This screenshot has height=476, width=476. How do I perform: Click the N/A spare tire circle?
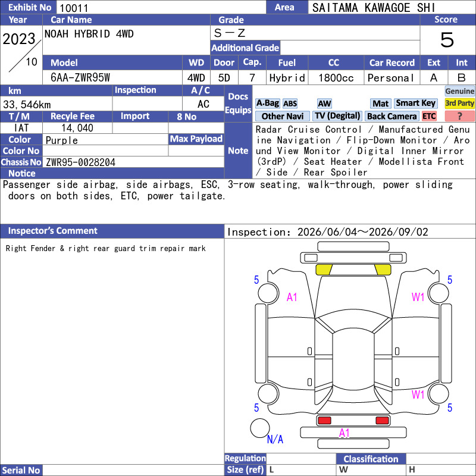pyautogui.click(x=260, y=428)
